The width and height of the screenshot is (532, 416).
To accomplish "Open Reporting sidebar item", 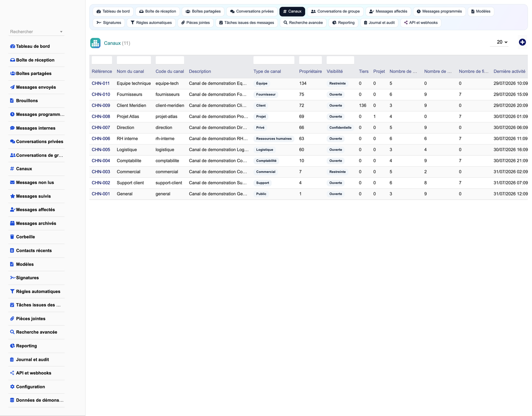I will tap(36, 346).
